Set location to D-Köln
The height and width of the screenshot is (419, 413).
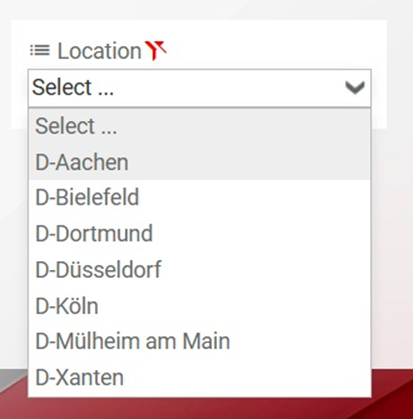[199, 306]
